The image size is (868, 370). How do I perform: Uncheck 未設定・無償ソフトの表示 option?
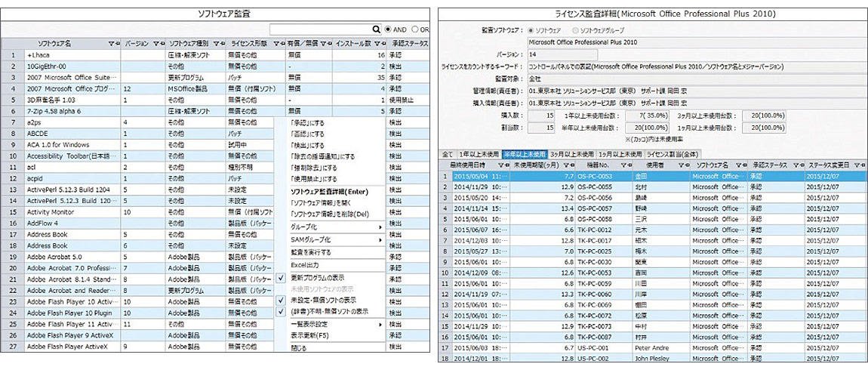282,301
